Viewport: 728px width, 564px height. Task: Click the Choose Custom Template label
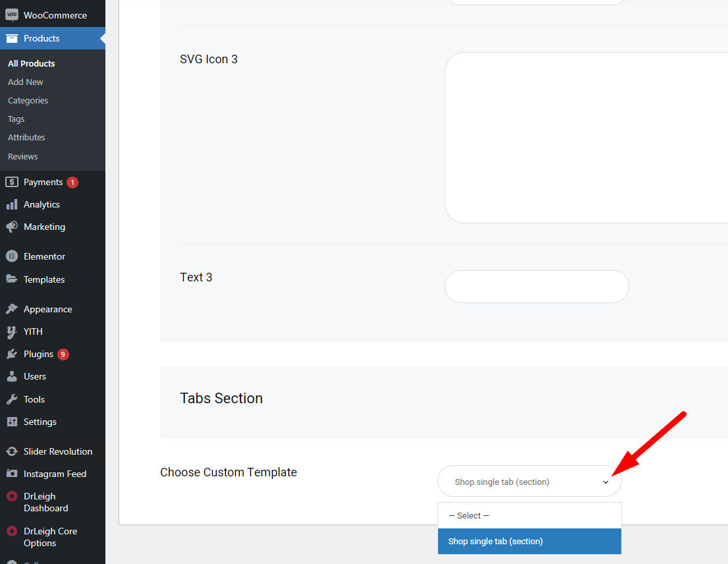tap(229, 472)
